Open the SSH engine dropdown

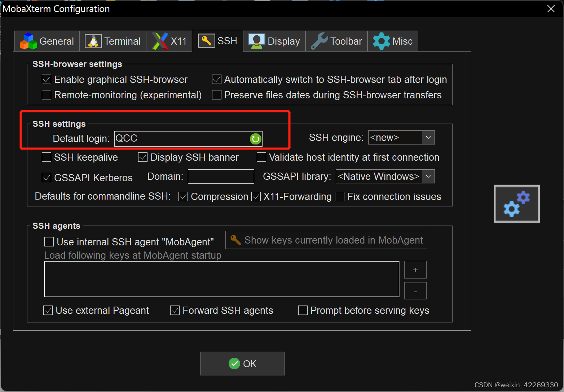point(428,137)
